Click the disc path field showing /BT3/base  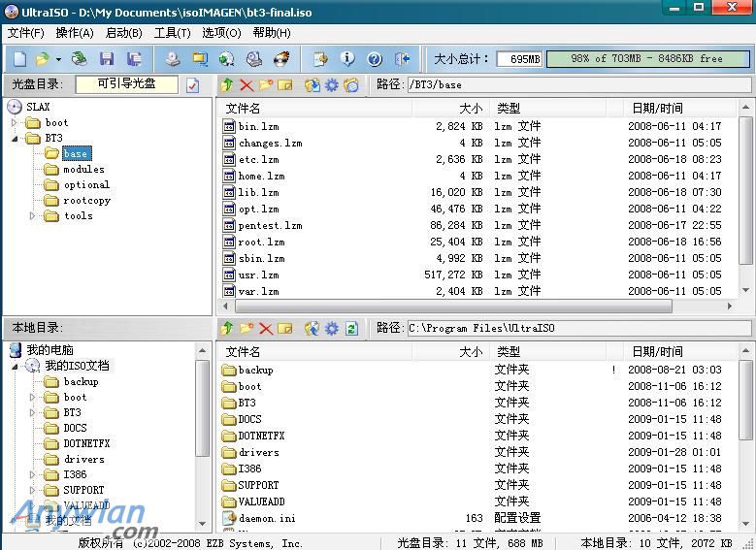(x=577, y=85)
